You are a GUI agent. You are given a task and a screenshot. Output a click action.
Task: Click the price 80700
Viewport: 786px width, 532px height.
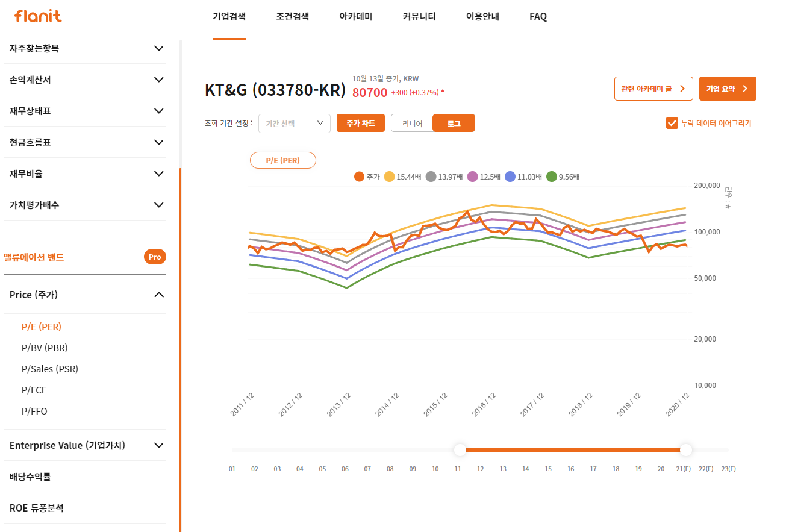370,93
